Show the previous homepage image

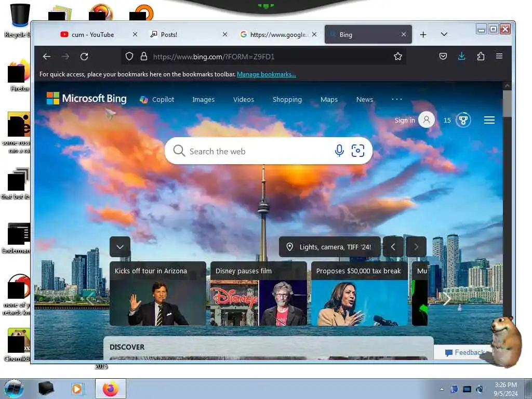coord(393,247)
